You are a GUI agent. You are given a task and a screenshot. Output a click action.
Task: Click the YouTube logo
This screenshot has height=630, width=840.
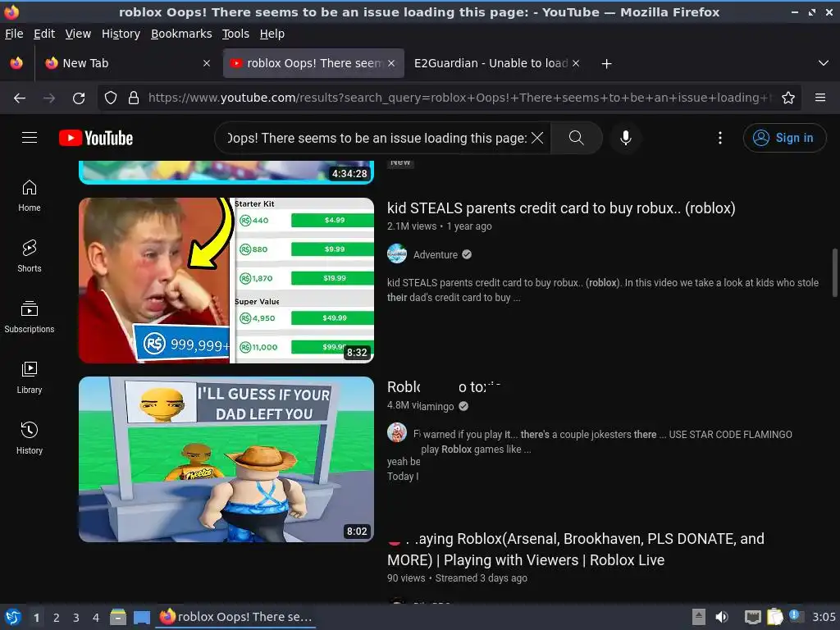pos(96,138)
